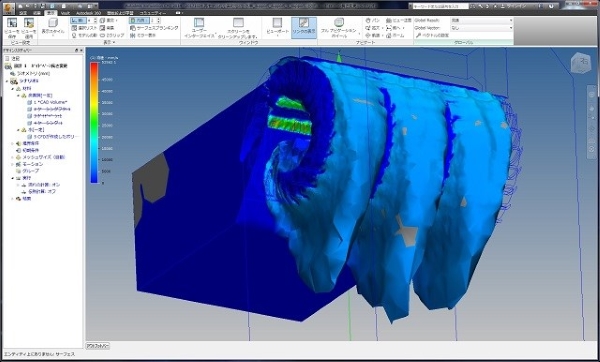This screenshot has height=362, width=600.
Task: Open the Global Result dropdown
Action: click(481, 20)
